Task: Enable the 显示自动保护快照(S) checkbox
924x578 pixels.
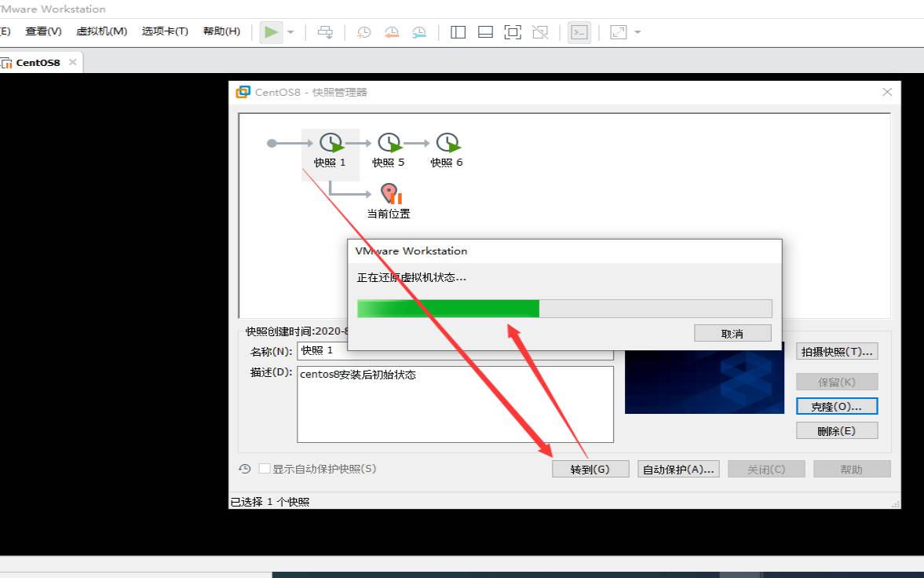Action: point(265,468)
